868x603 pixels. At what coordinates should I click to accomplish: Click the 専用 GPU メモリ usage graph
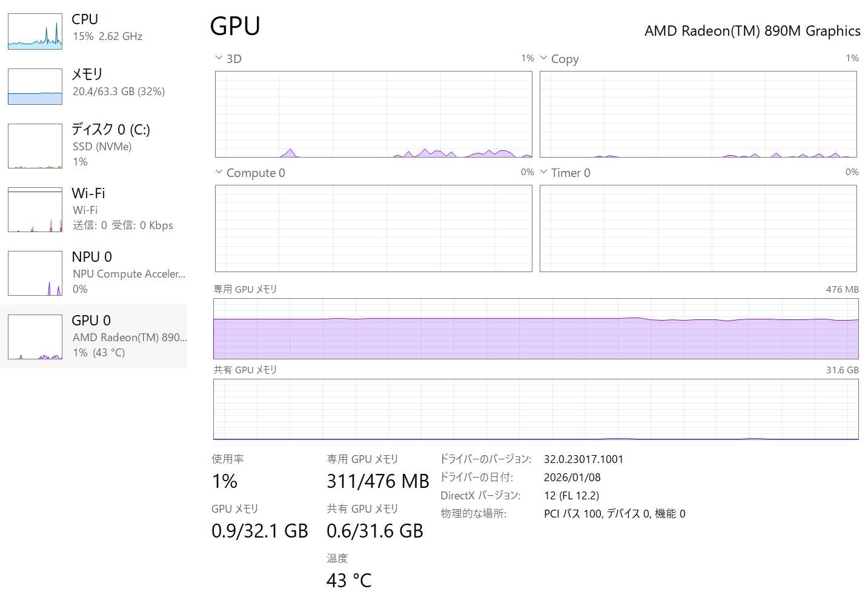point(535,328)
